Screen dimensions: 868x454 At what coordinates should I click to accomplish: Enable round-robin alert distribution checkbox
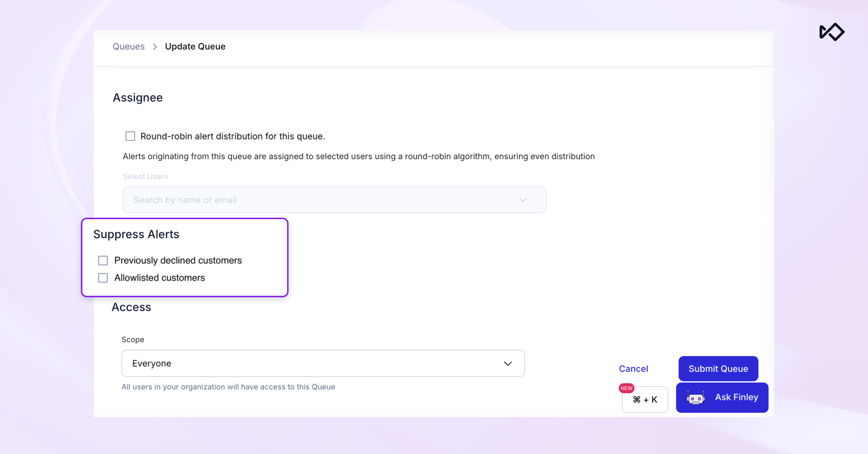[x=130, y=136]
